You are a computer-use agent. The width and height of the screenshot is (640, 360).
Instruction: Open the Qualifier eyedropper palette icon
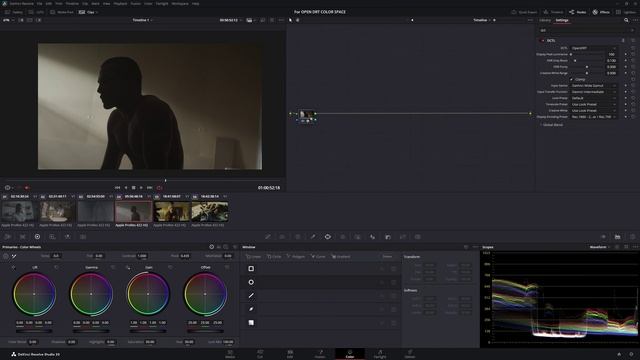[x=313, y=237]
